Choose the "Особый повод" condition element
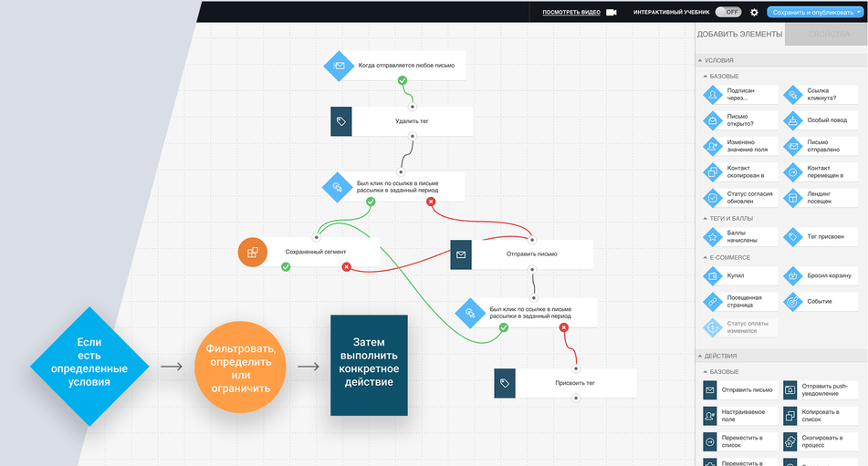Image resolution: width=868 pixels, height=466 pixels. pos(821,120)
